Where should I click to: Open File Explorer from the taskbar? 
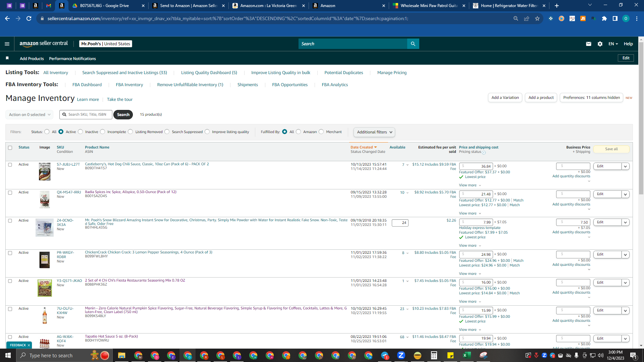[121, 355]
